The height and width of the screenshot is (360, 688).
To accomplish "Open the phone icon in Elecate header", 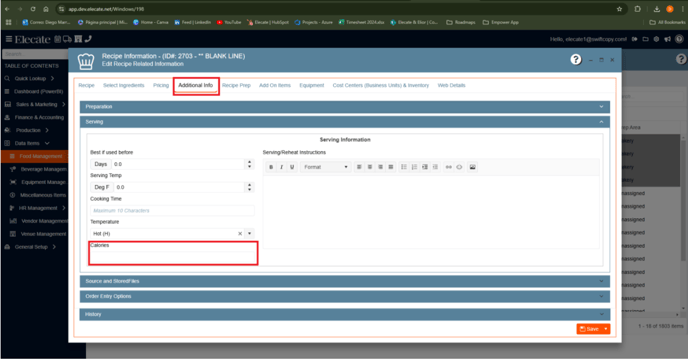I will click(x=88, y=39).
